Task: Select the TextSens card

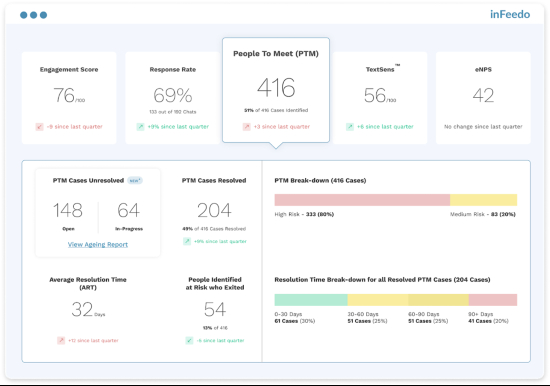Action: click(x=380, y=98)
